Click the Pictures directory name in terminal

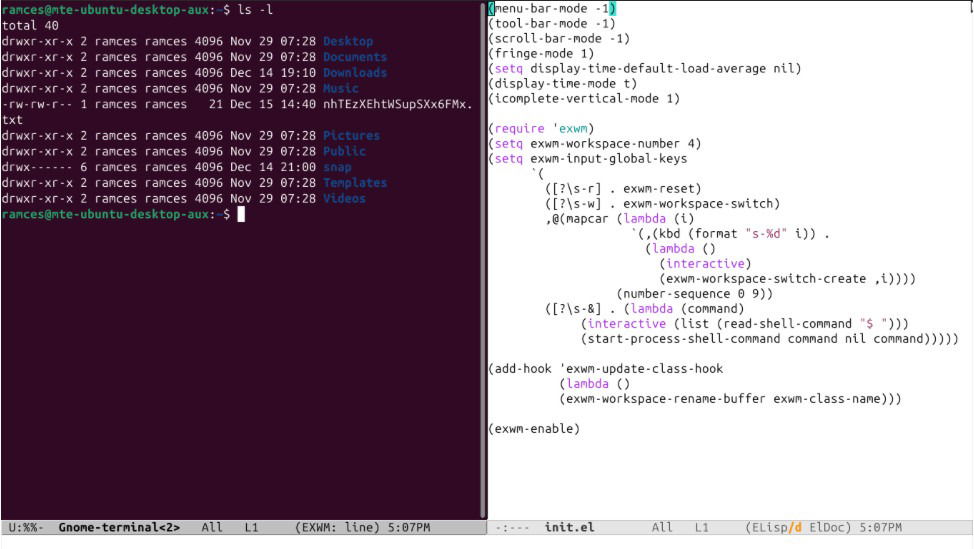tap(351, 135)
